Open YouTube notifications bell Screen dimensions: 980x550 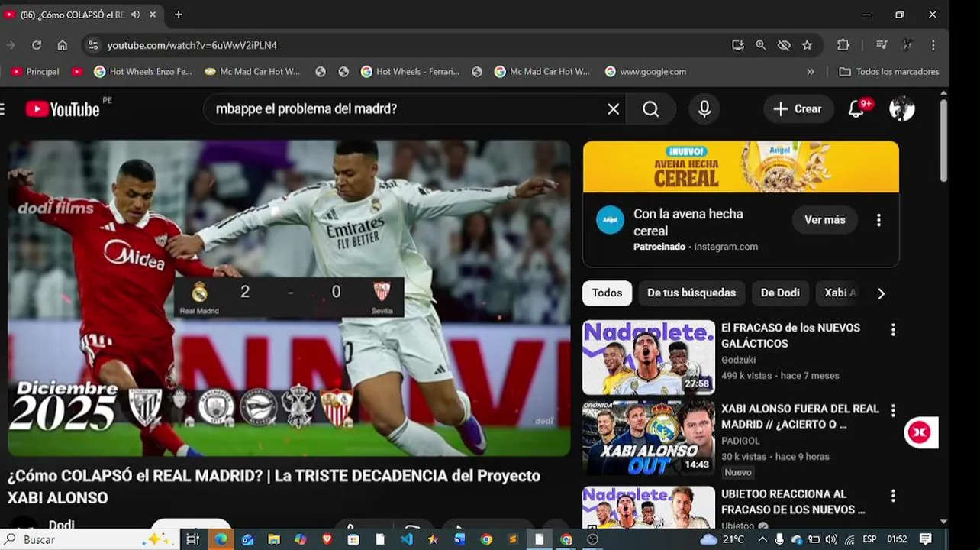tap(856, 109)
